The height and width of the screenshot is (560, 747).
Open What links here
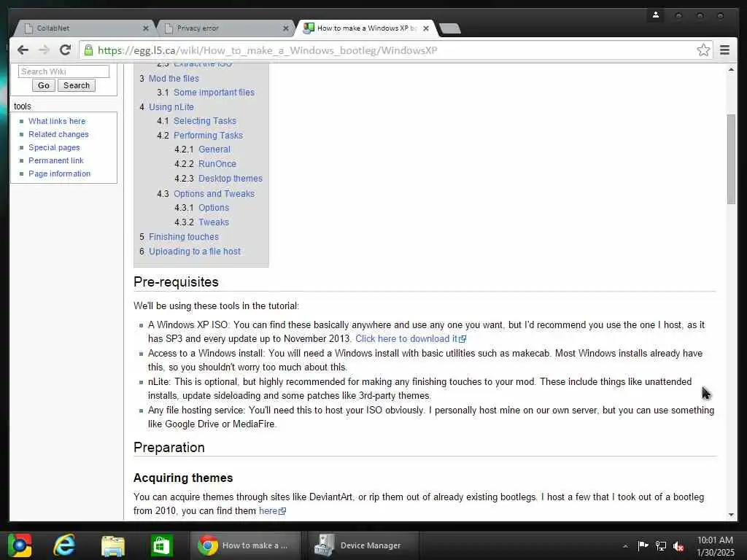[57, 122]
